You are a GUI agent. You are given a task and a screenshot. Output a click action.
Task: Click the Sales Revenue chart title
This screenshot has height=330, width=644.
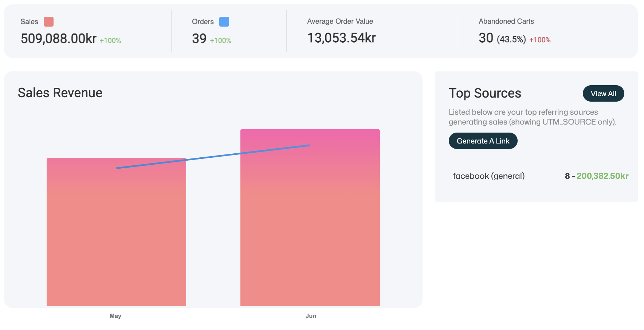click(60, 93)
